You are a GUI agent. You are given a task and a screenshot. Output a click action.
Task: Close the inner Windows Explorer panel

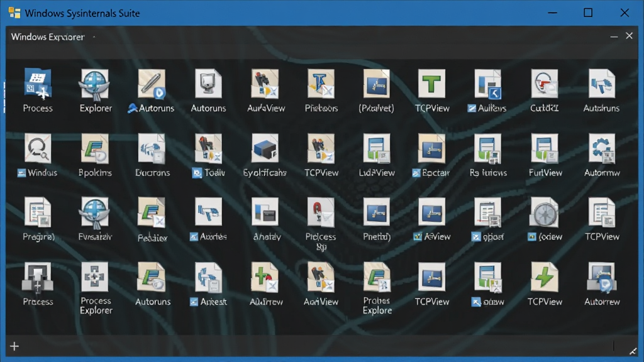[x=629, y=36]
